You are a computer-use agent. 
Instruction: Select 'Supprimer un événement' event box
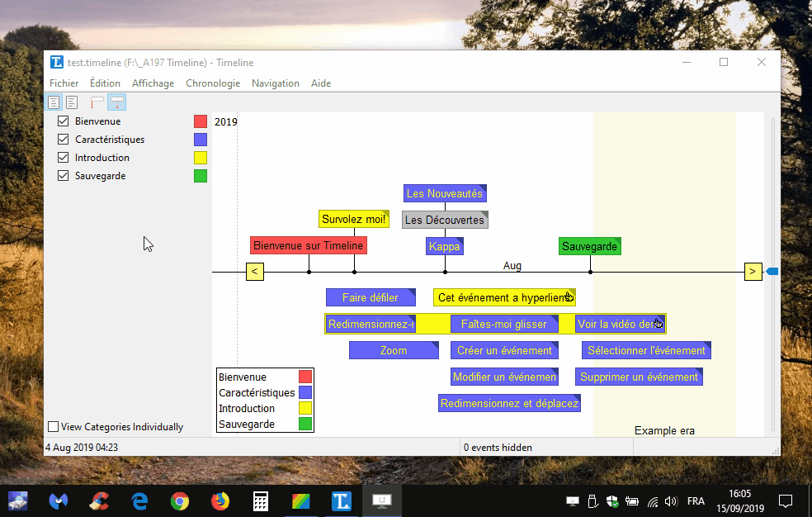pyautogui.click(x=639, y=377)
